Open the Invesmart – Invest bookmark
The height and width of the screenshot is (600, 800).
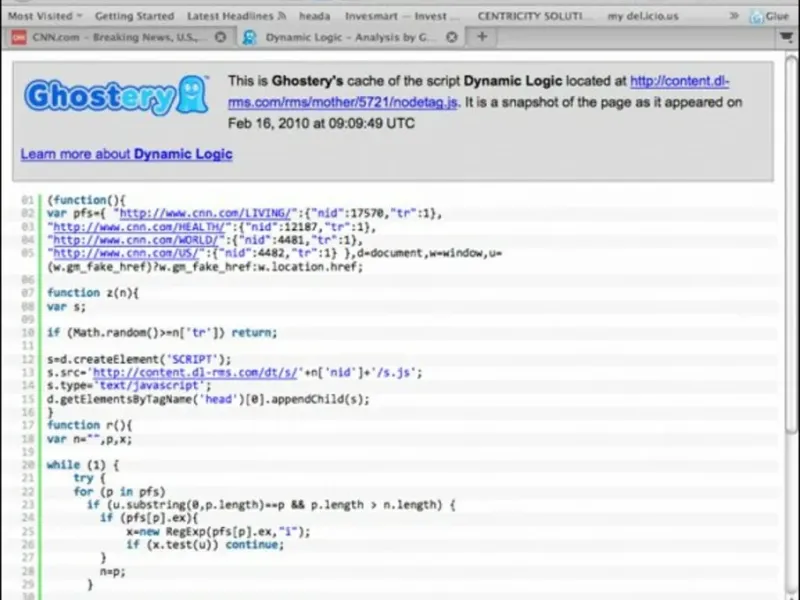tap(402, 16)
